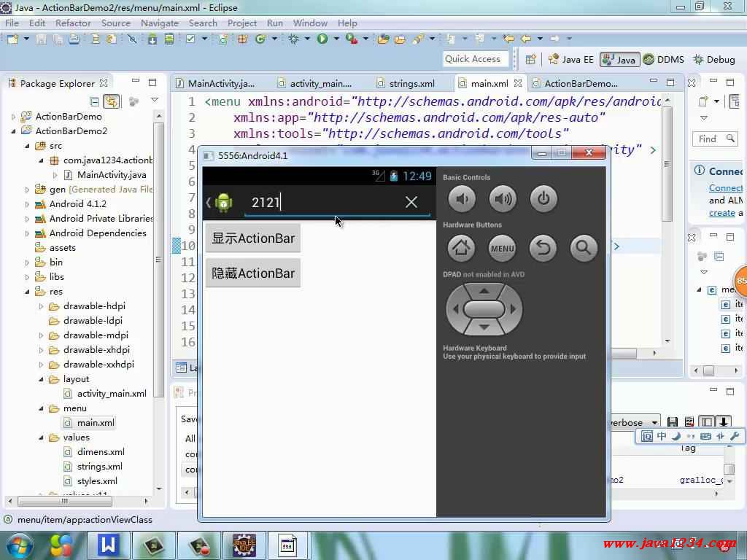Image resolution: width=747 pixels, height=560 pixels.
Task: Select dimens.xml in Package Explorer
Action: [101, 452]
